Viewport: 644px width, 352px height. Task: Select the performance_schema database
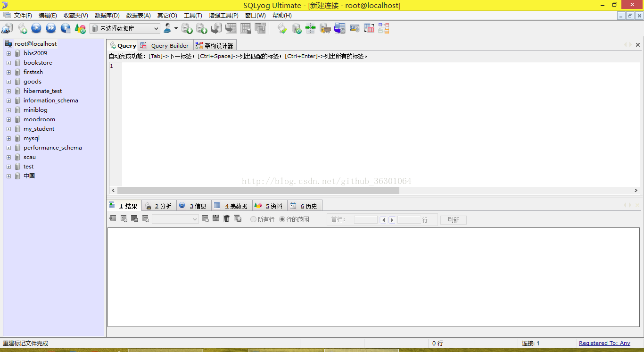(x=53, y=148)
